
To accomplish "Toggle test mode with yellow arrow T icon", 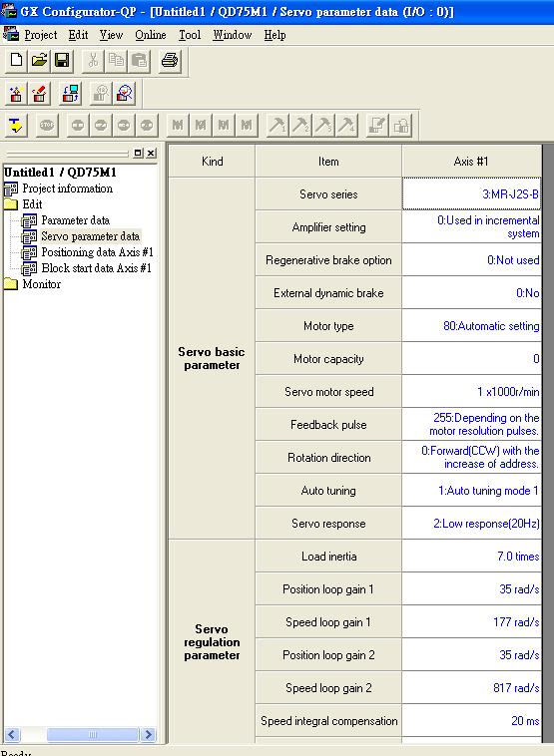I will pyautogui.click(x=16, y=127).
